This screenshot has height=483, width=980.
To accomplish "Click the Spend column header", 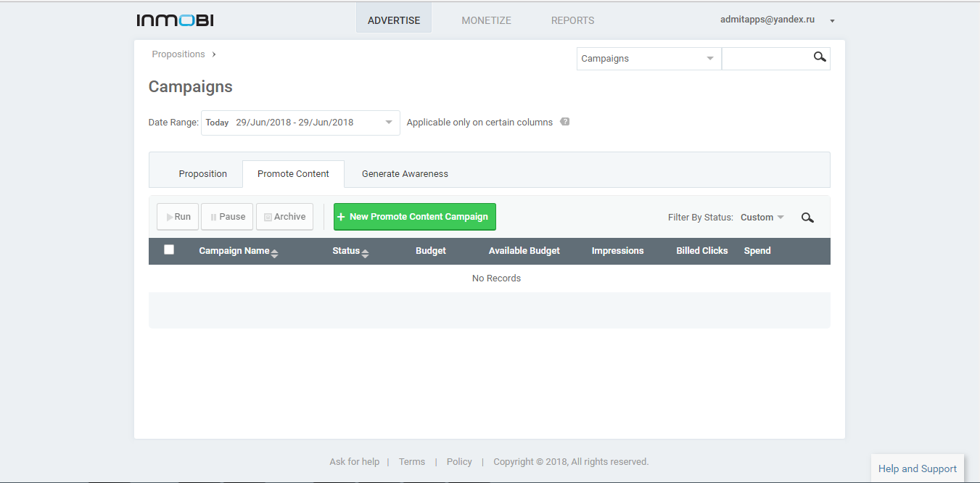I will [757, 251].
